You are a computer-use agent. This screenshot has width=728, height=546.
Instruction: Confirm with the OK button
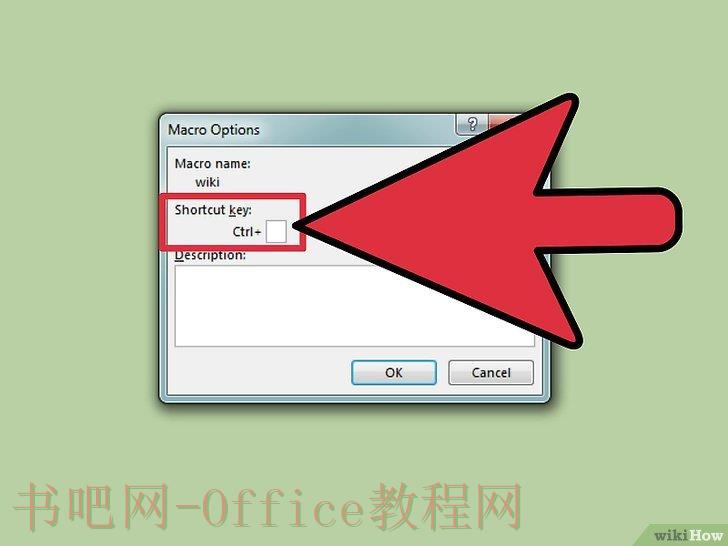click(x=394, y=373)
